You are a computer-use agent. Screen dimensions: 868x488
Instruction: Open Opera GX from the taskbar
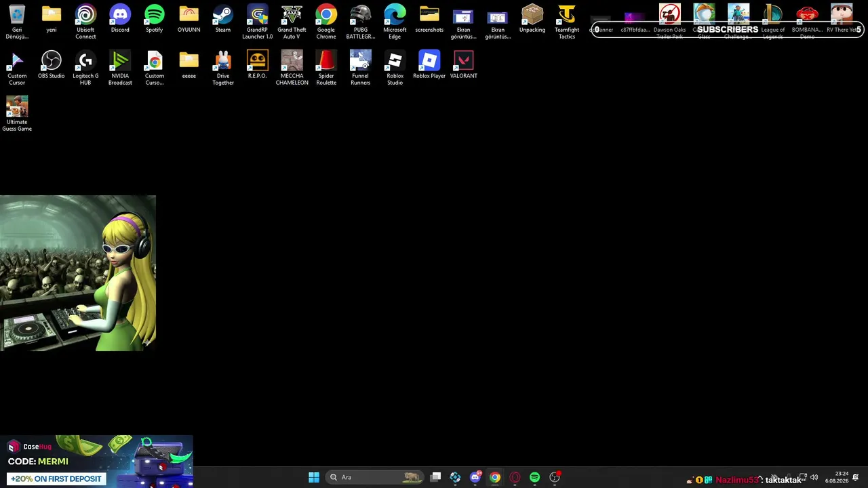pos(515,477)
